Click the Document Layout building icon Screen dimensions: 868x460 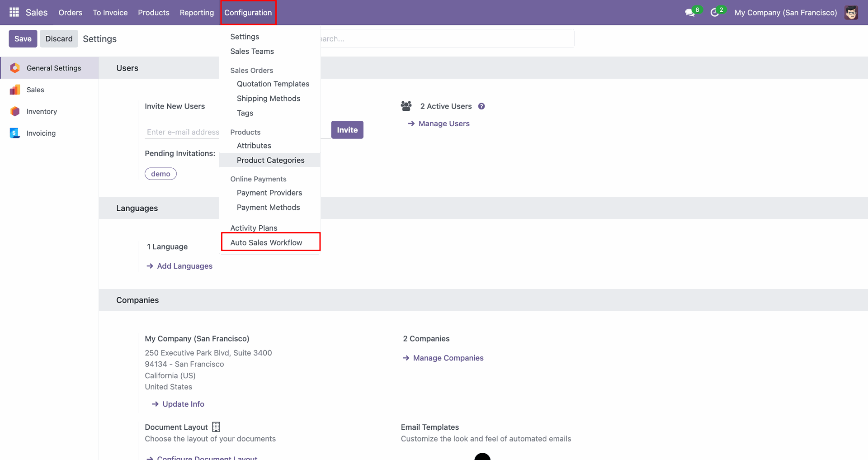[216, 427]
